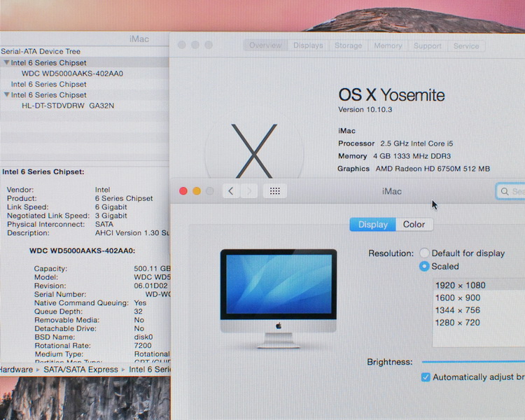Click SATA/SATA Express in the path bar

(x=80, y=370)
